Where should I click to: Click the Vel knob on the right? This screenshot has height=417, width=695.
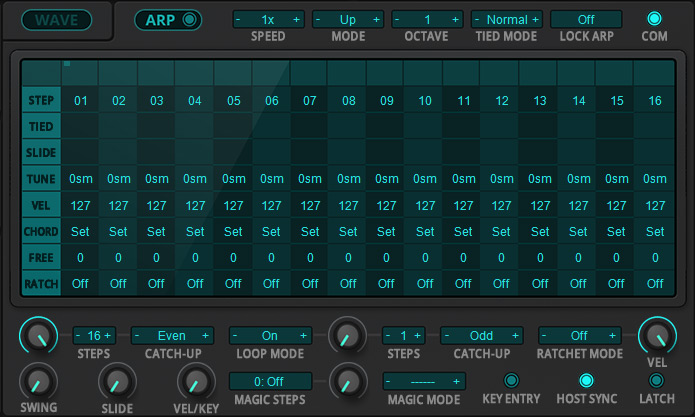point(656,336)
